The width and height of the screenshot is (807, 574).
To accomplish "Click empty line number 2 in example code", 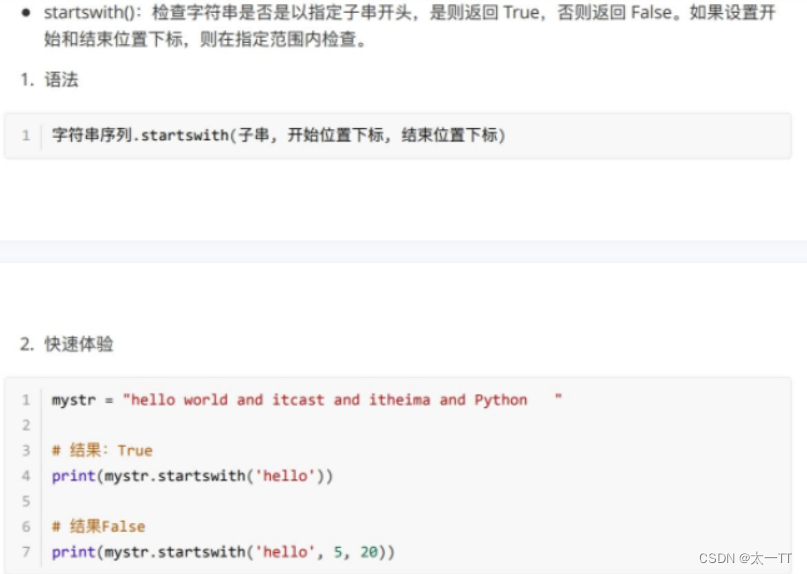I will [x=26, y=425].
